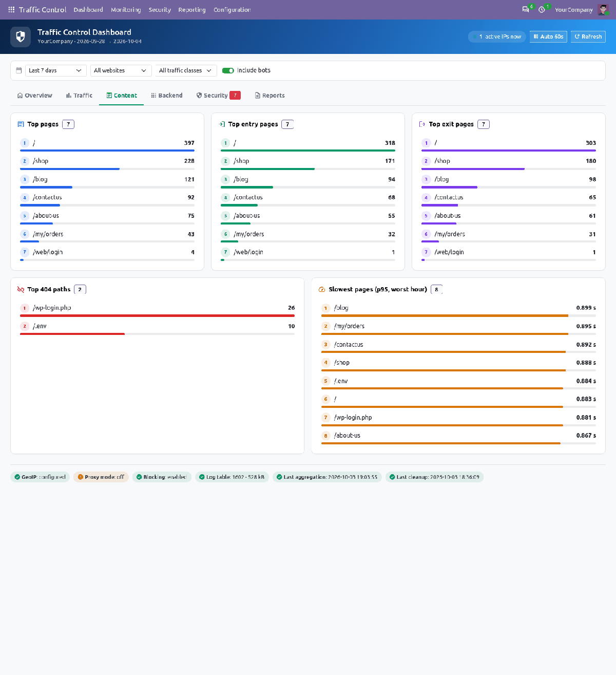Select the Content tab

[122, 96]
